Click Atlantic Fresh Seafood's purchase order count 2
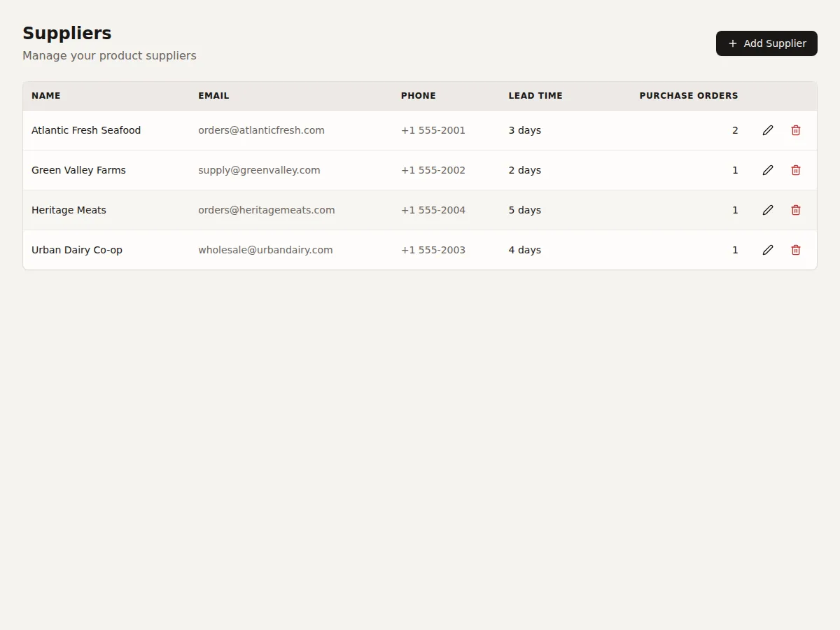 click(735, 130)
